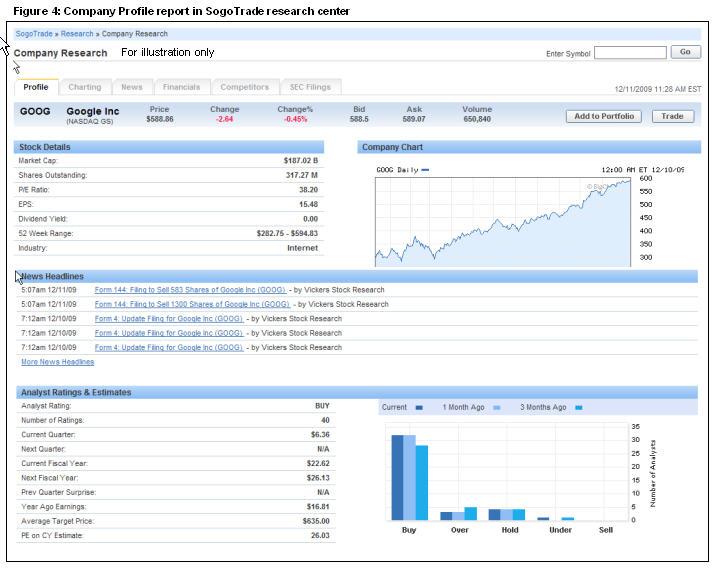Click the Current legend color swatch
Viewport: 713px width, 568px height.
[419, 407]
